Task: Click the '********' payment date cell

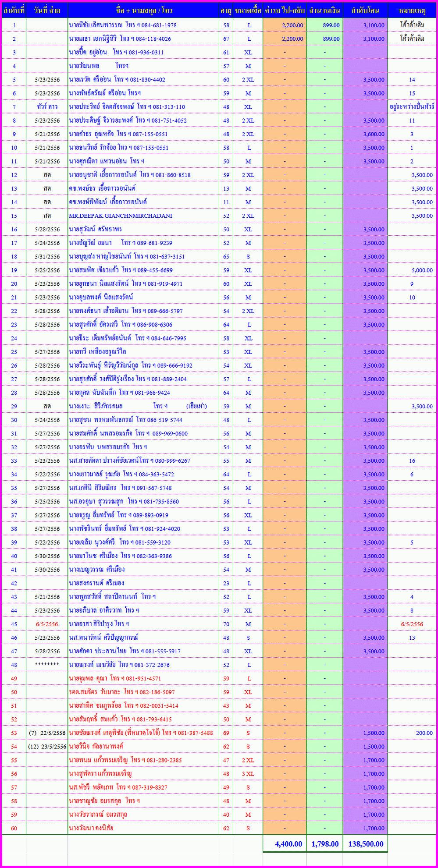Action: [x=47, y=665]
